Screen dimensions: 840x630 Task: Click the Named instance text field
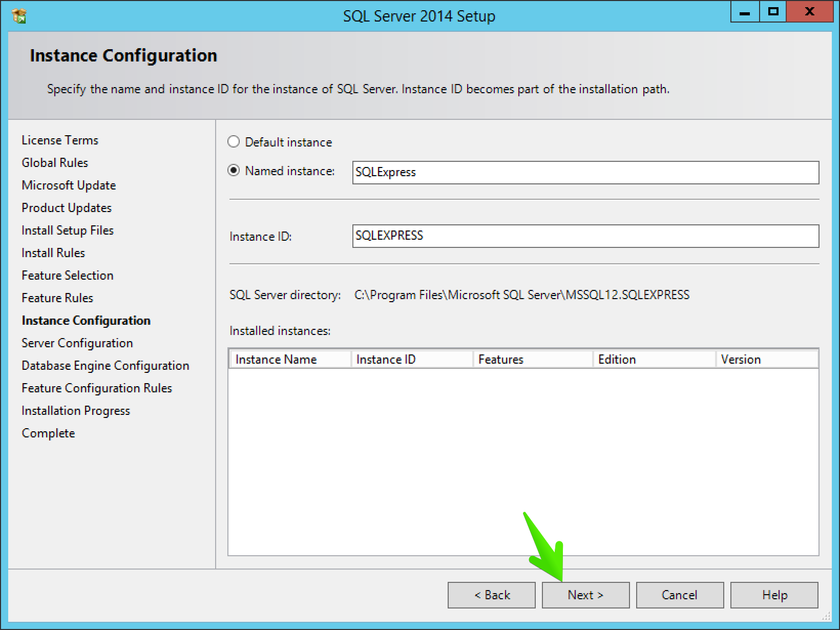click(x=585, y=173)
